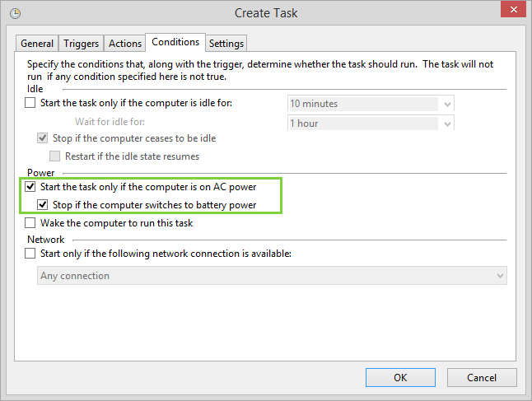Check Restart if the idle state resumes
532x401 pixels.
click(55, 156)
